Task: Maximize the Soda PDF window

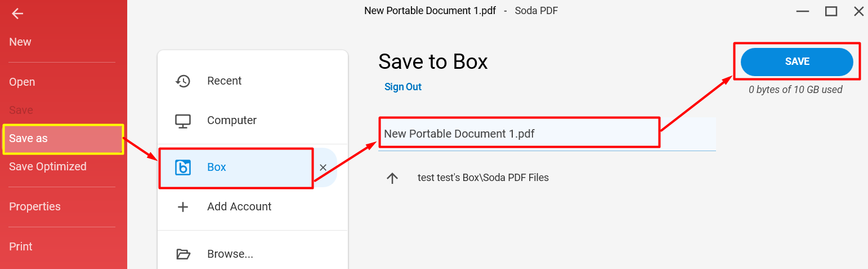Action: (x=831, y=11)
